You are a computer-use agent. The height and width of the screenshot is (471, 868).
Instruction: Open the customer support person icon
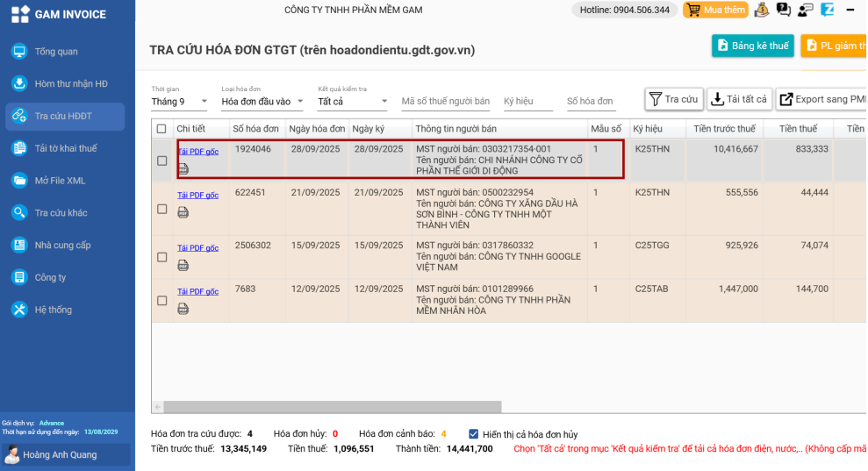point(805,11)
